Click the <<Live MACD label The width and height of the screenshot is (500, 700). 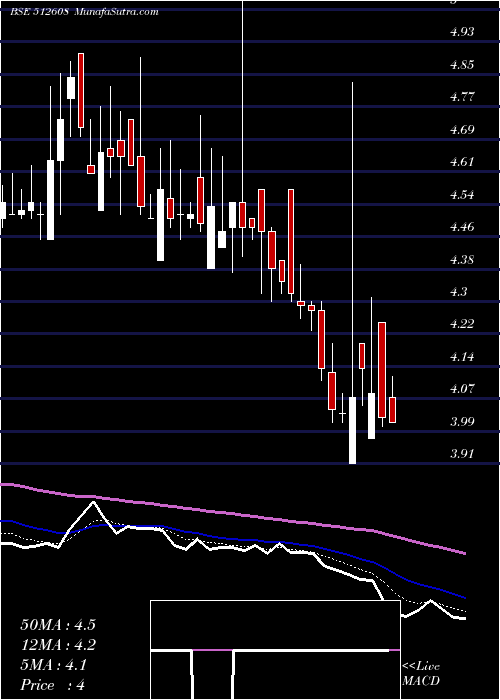point(421,674)
